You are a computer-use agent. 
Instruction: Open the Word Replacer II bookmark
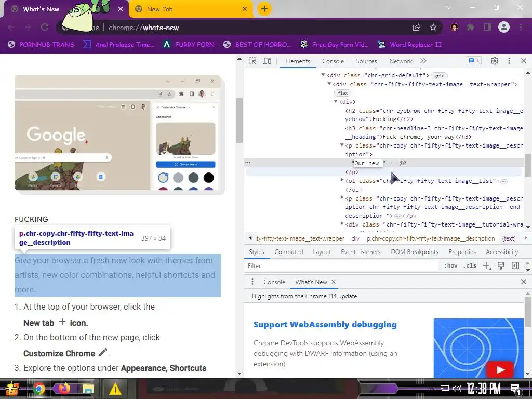[410, 45]
